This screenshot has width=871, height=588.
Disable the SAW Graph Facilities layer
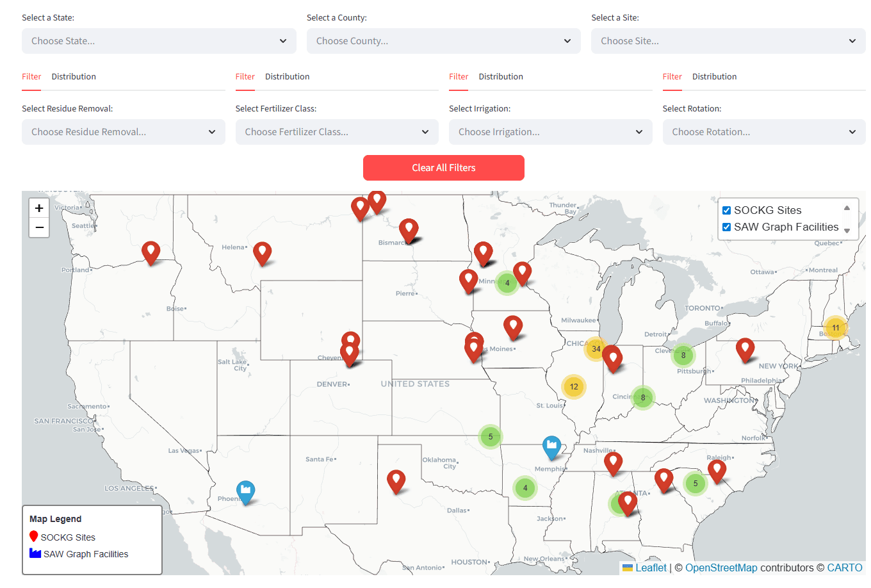coord(726,227)
